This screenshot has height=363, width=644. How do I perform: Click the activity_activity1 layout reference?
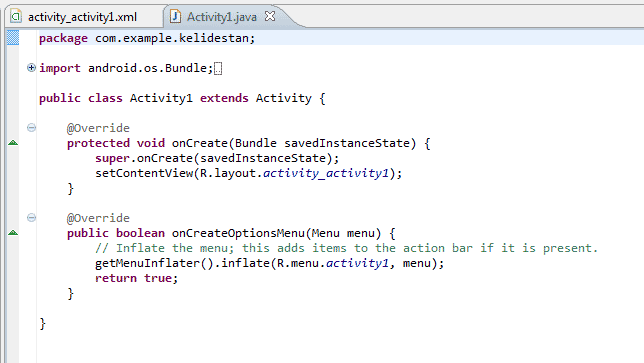click(x=326, y=173)
